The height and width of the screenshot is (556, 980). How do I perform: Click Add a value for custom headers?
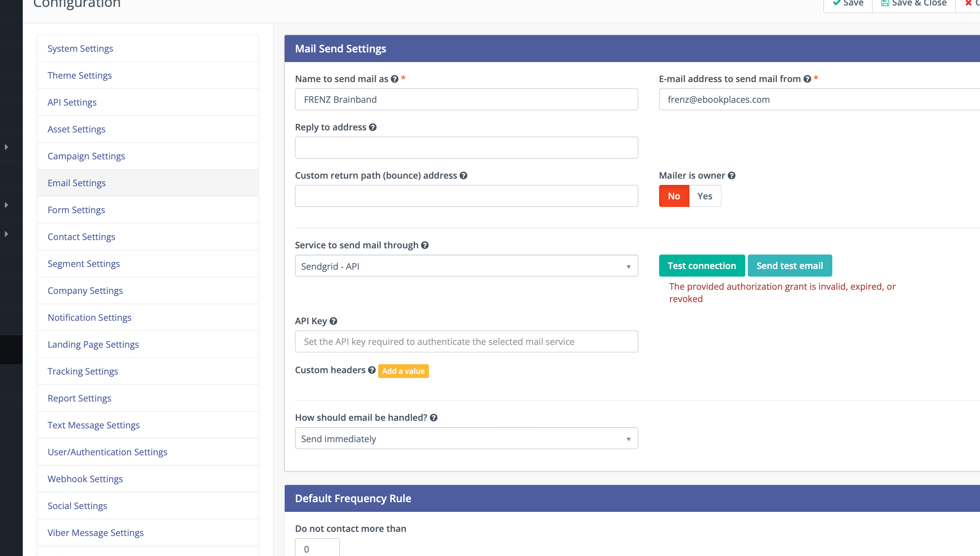point(403,371)
